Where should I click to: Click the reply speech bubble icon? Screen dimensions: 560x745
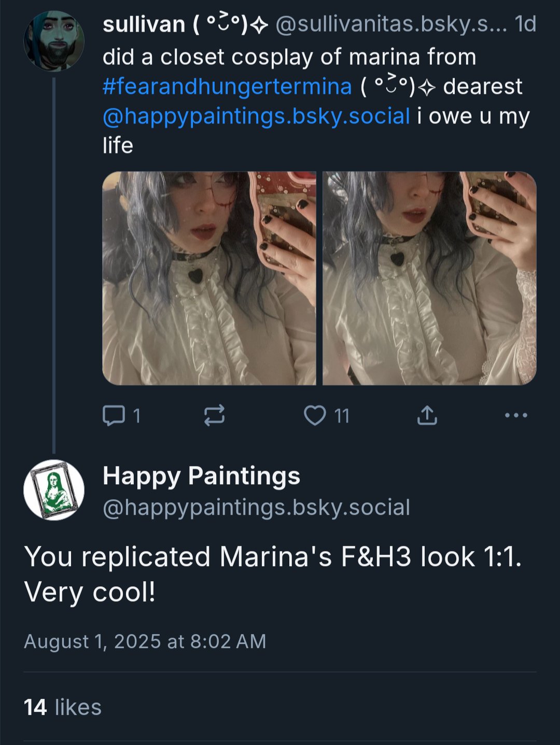pyautogui.click(x=114, y=415)
